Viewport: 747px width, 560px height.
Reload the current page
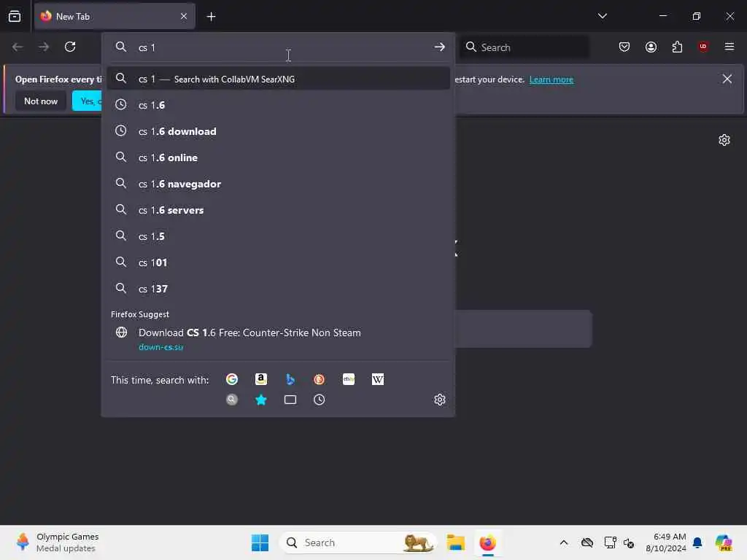pyautogui.click(x=70, y=47)
